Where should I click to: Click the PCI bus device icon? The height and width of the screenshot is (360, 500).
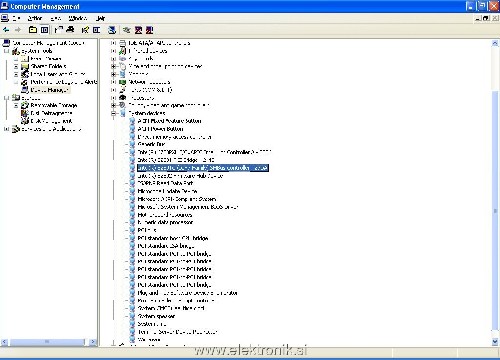132,230
